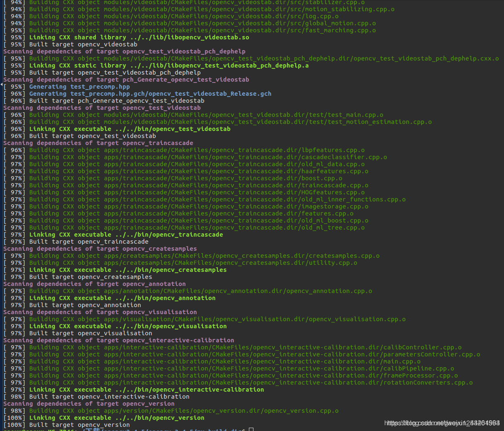The width and height of the screenshot is (504, 431).
Task: Click the opencv_test_videostab_pch_dephelp.cxx.o build line
Action: tap(251, 58)
